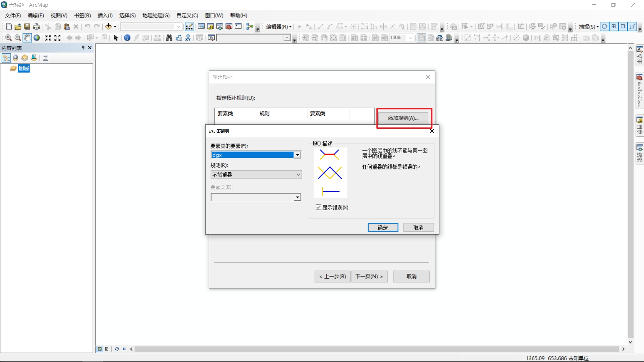Click the Zoom In magnifier tool
This screenshot has width=644, height=362.
pos(8,38)
